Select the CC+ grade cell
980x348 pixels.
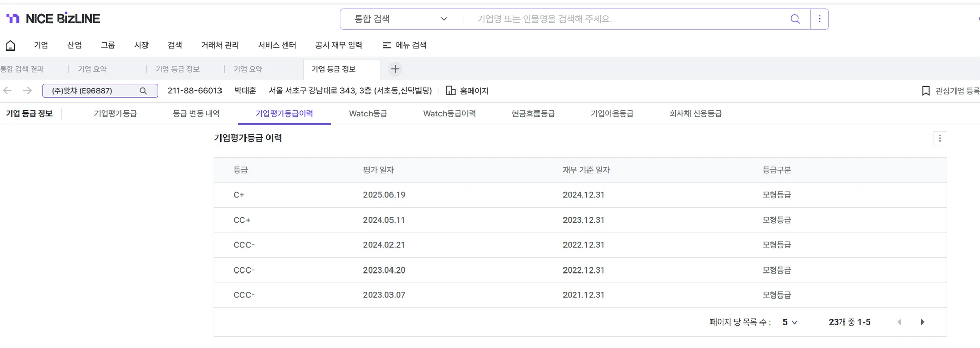pos(242,220)
